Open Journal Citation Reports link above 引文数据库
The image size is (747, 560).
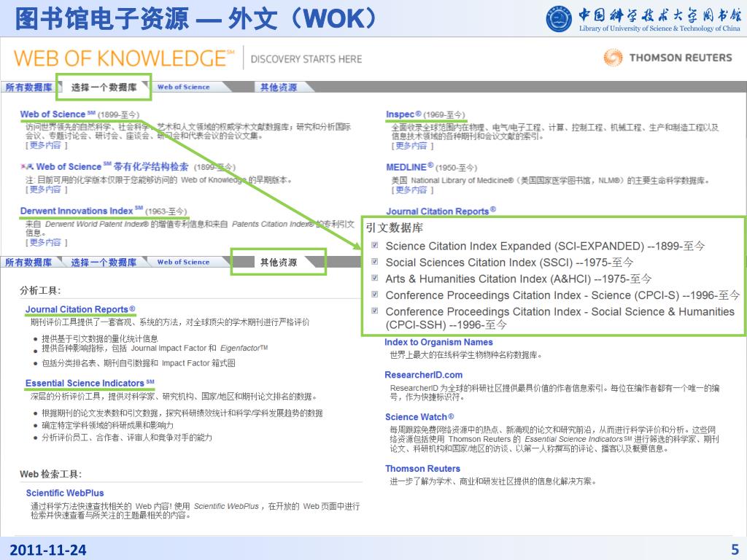click(x=441, y=211)
